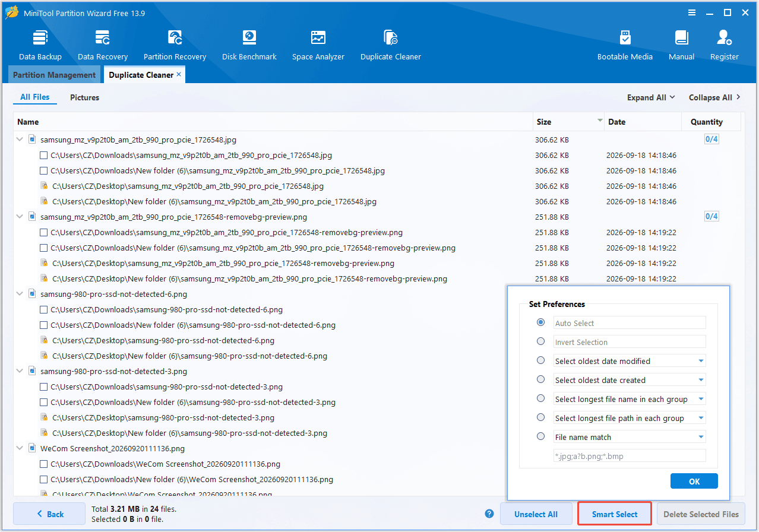Select the longest file name radio option

pos(540,398)
